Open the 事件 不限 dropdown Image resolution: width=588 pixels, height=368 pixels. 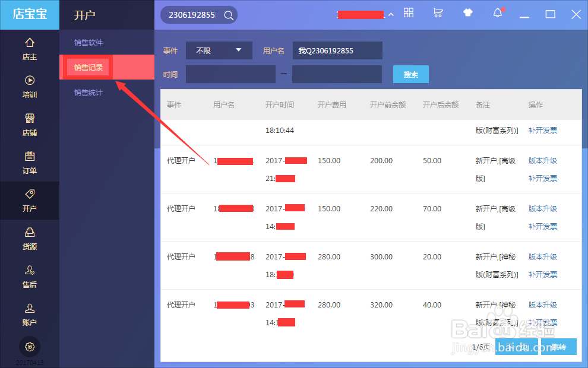click(219, 50)
